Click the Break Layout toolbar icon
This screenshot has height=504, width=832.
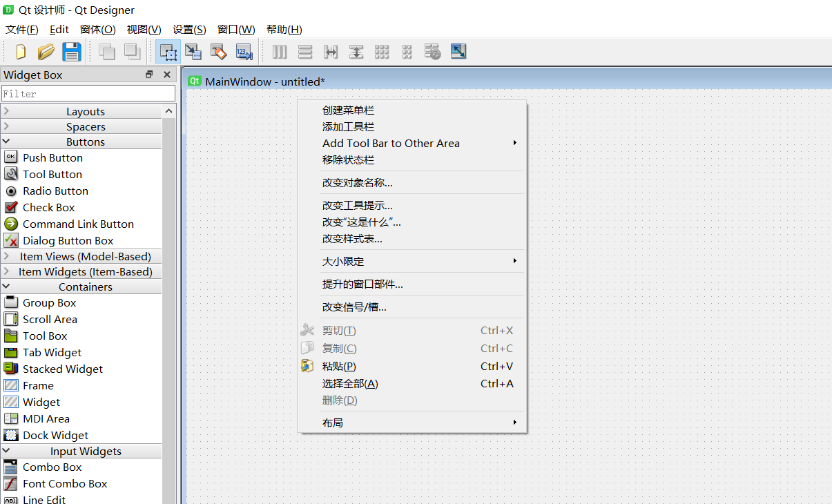pos(433,52)
